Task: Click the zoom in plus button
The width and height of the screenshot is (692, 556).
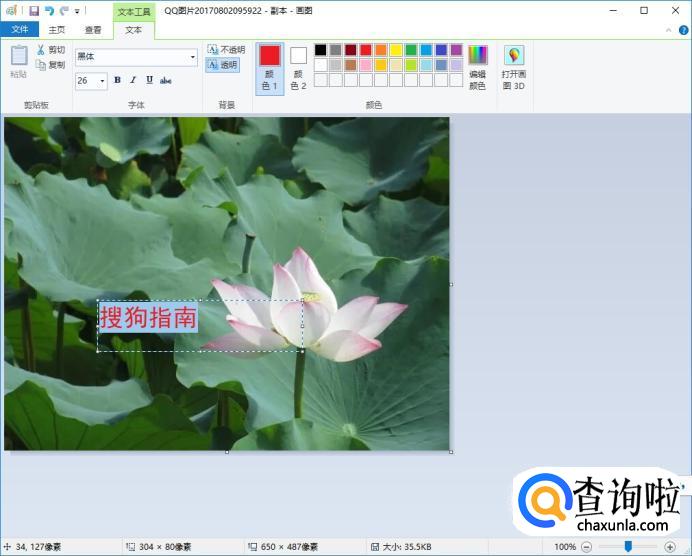Action: [670, 547]
